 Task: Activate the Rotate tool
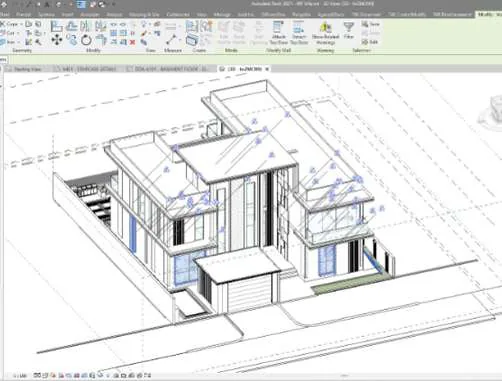coord(86,40)
